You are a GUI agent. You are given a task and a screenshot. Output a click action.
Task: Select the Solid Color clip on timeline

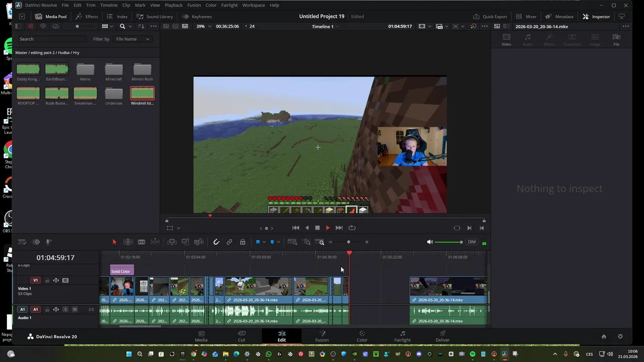point(122,270)
